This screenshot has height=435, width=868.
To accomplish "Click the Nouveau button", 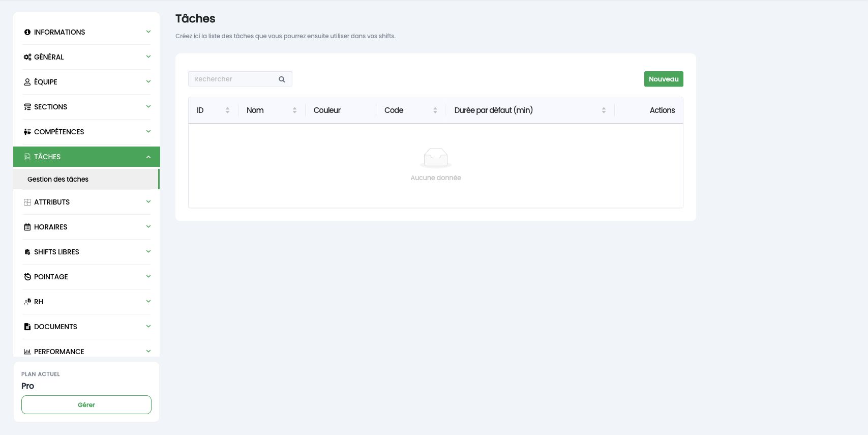I will coord(664,79).
